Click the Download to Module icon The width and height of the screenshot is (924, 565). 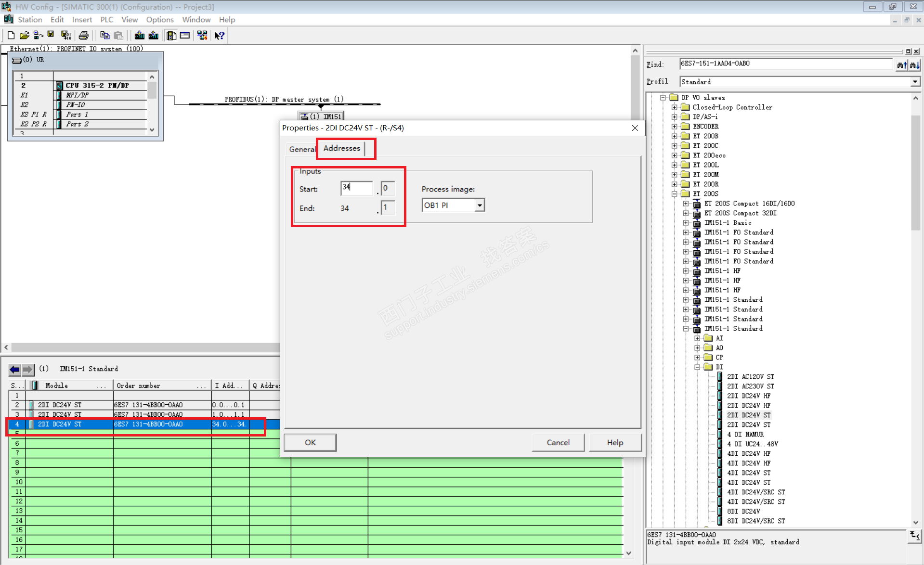click(x=140, y=35)
